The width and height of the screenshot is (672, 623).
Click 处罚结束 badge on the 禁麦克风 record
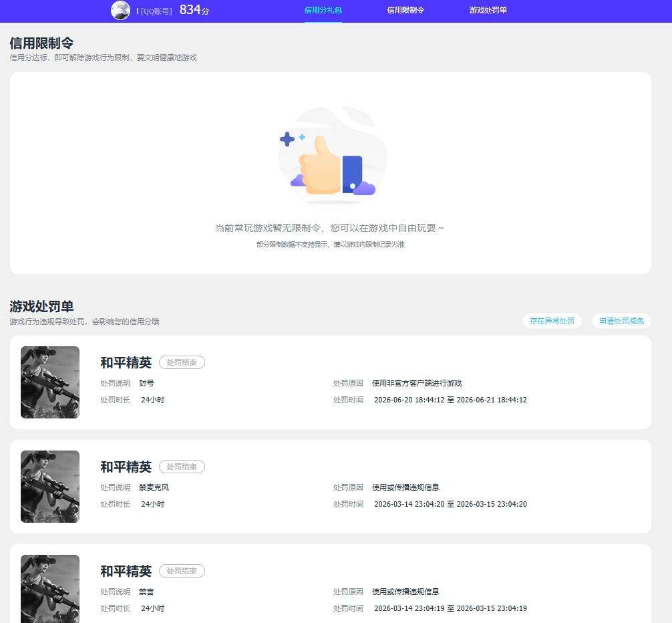point(182,467)
